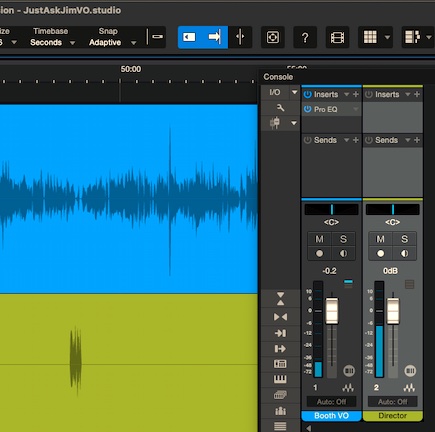
Task: Add a send on Booth VO channel
Action: coord(356,140)
